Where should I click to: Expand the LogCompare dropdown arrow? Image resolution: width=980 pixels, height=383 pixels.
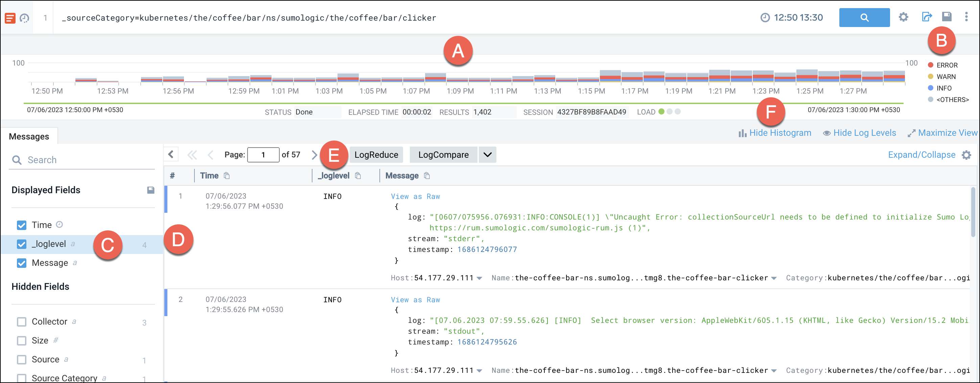click(487, 155)
